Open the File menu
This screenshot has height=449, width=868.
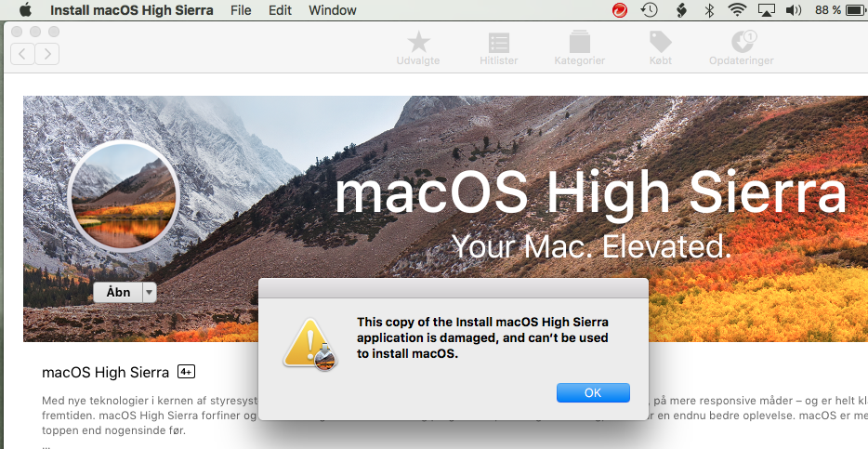coord(241,10)
